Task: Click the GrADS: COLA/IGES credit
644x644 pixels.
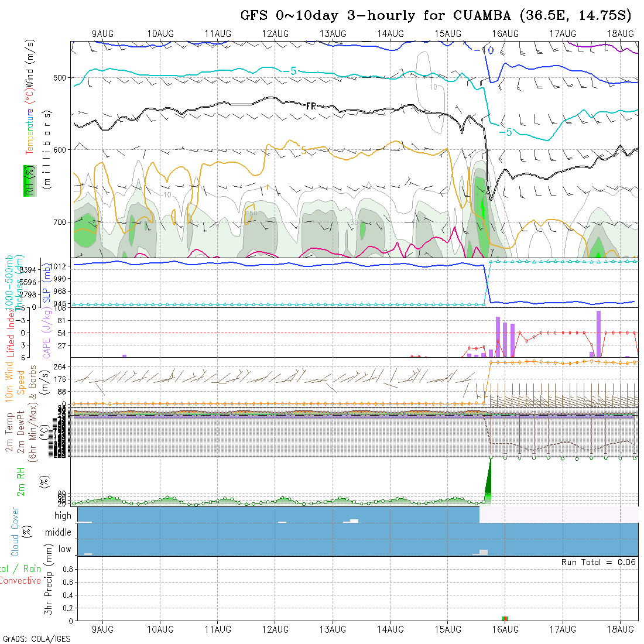Action: (36, 639)
